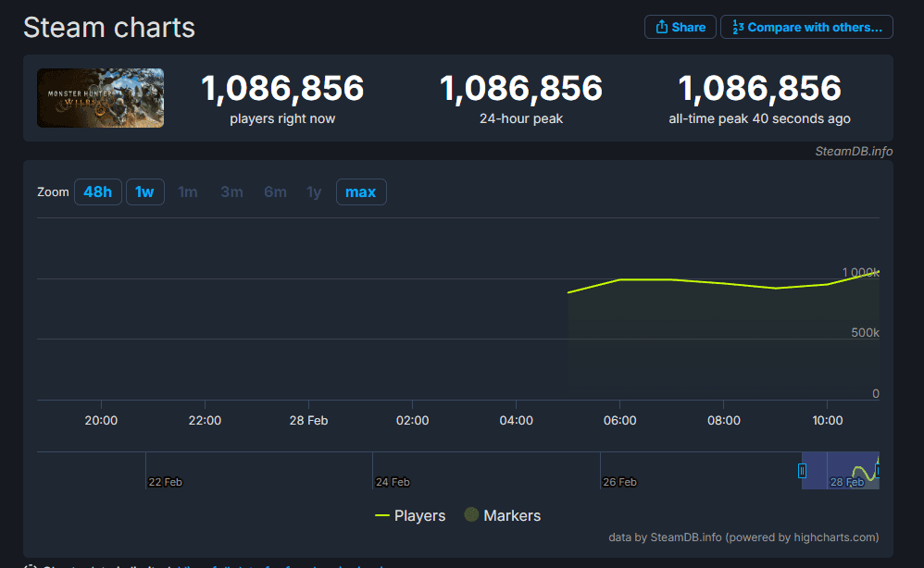924x568 pixels.
Task: Click the Share button
Action: pyautogui.click(x=680, y=27)
